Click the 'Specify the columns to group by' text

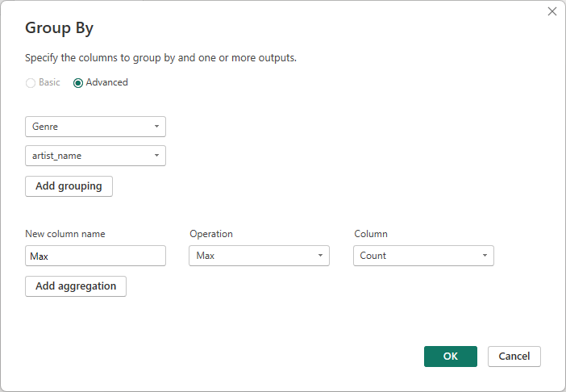click(x=160, y=58)
